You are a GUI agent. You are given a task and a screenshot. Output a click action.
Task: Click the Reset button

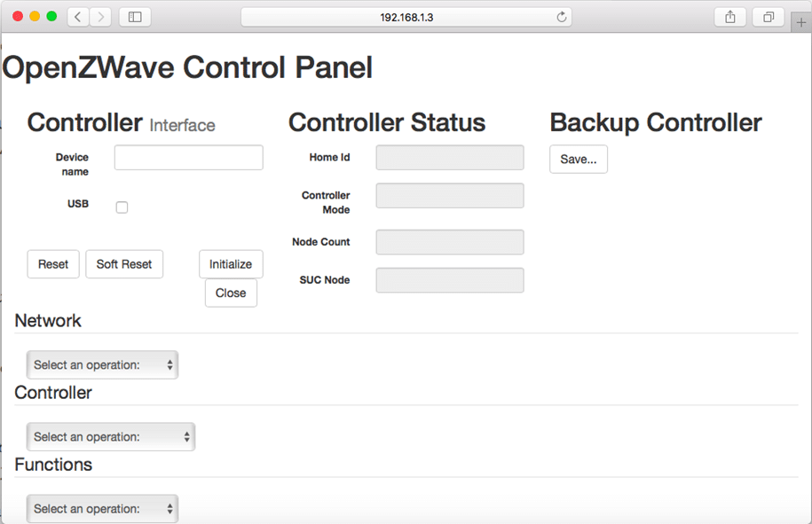tap(53, 264)
